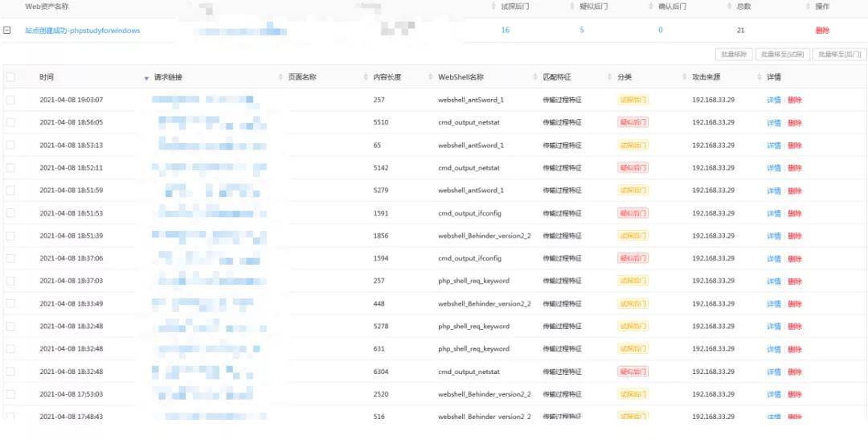Click the 批量移至[后门] button

pyautogui.click(x=838, y=55)
